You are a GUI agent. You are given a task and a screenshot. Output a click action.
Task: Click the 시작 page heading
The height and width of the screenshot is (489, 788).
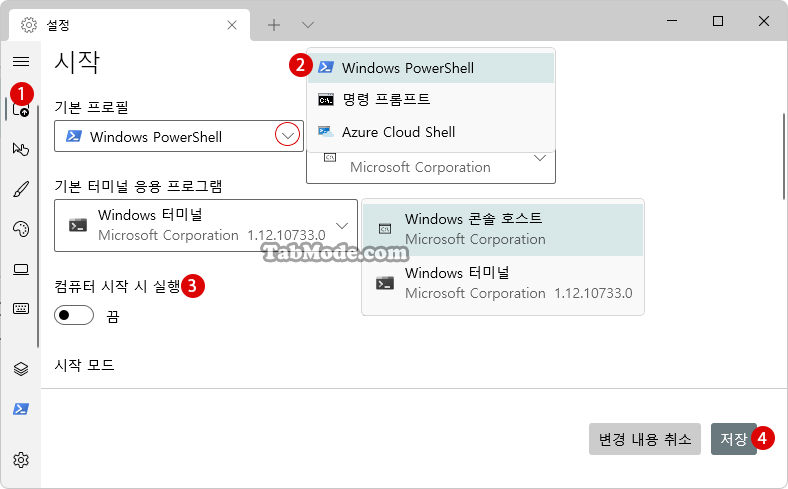click(77, 62)
